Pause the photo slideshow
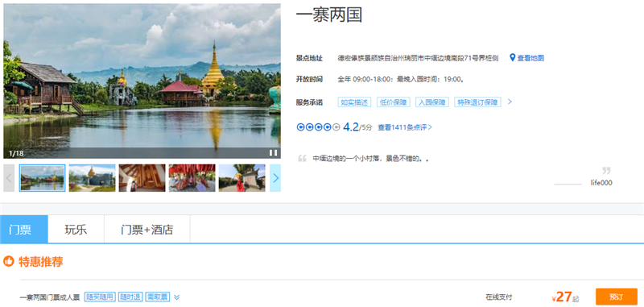 (x=273, y=153)
